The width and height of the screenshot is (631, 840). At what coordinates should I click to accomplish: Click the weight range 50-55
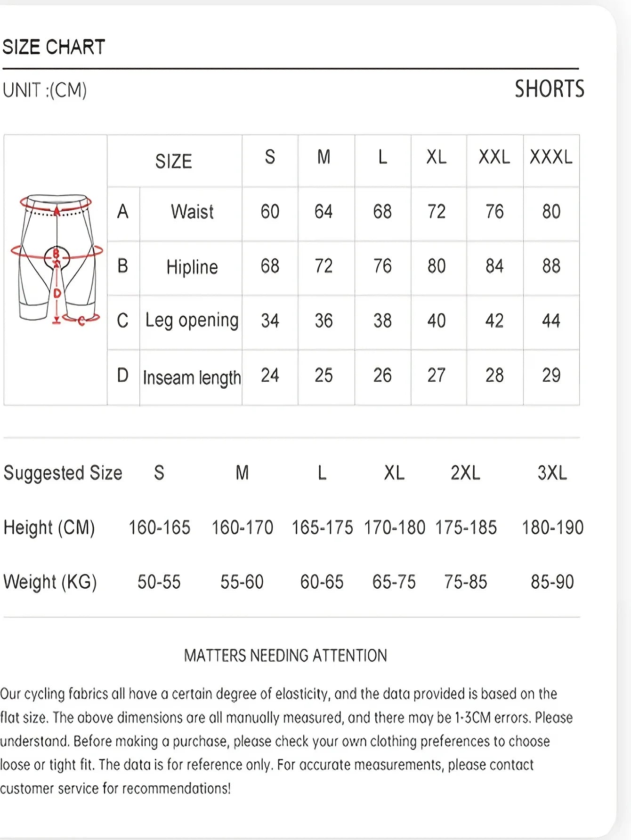pos(159,582)
